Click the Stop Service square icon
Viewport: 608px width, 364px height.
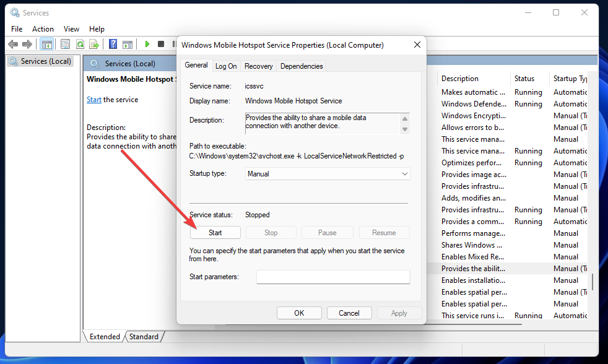click(161, 44)
